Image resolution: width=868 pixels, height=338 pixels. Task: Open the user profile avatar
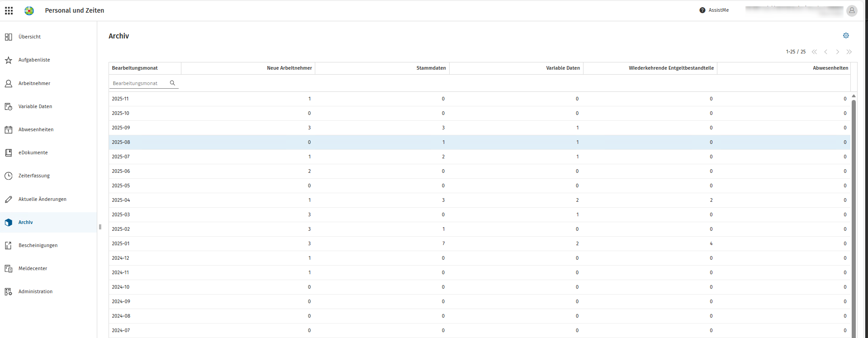[x=852, y=10]
